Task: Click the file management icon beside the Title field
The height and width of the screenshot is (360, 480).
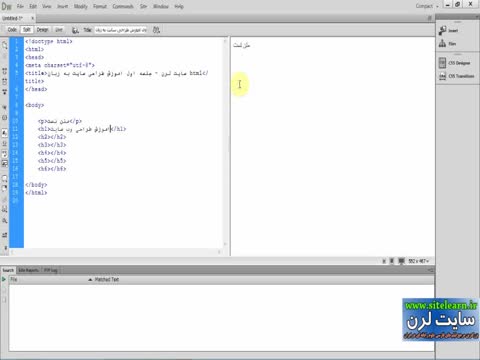Action: 156,30
